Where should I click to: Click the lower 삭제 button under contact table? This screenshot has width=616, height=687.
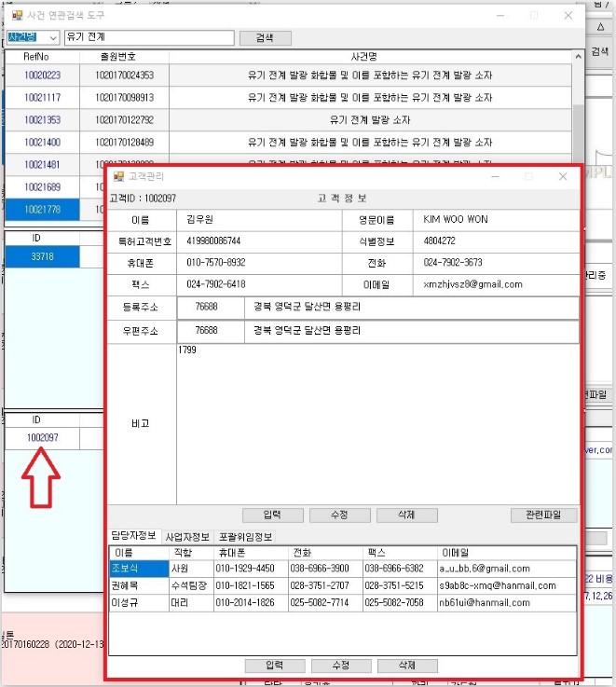coord(407,666)
